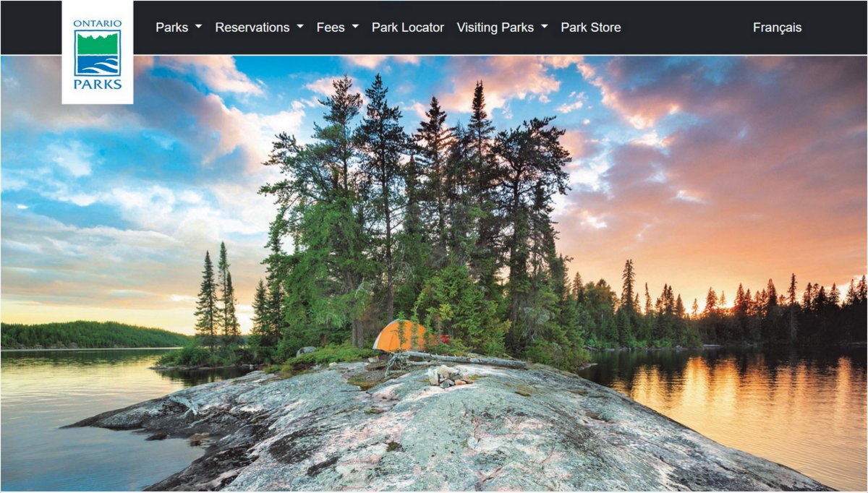Go to the Park Locator page

(x=408, y=27)
